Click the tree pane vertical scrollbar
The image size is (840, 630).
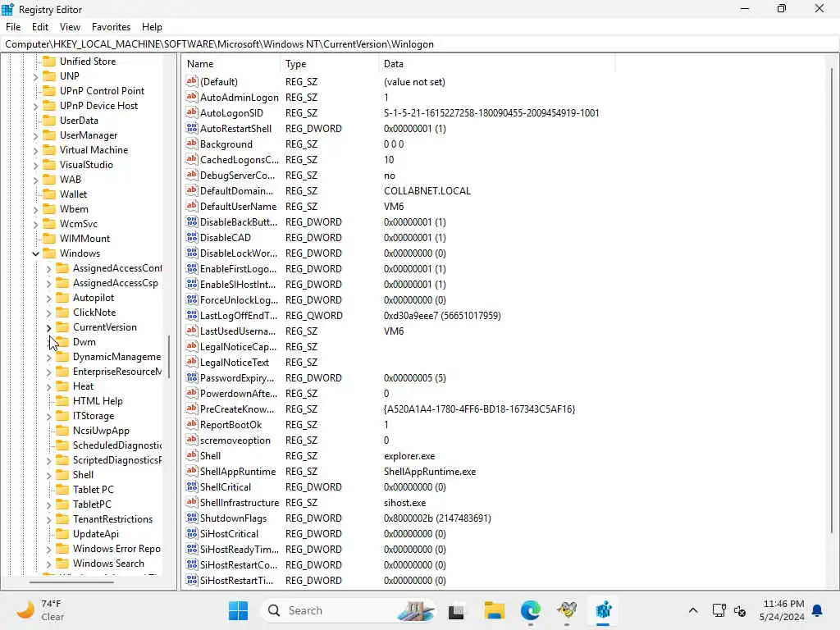(169, 356)
